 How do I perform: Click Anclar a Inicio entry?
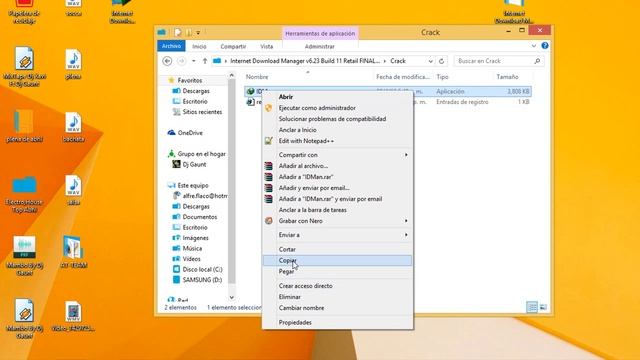337,130
